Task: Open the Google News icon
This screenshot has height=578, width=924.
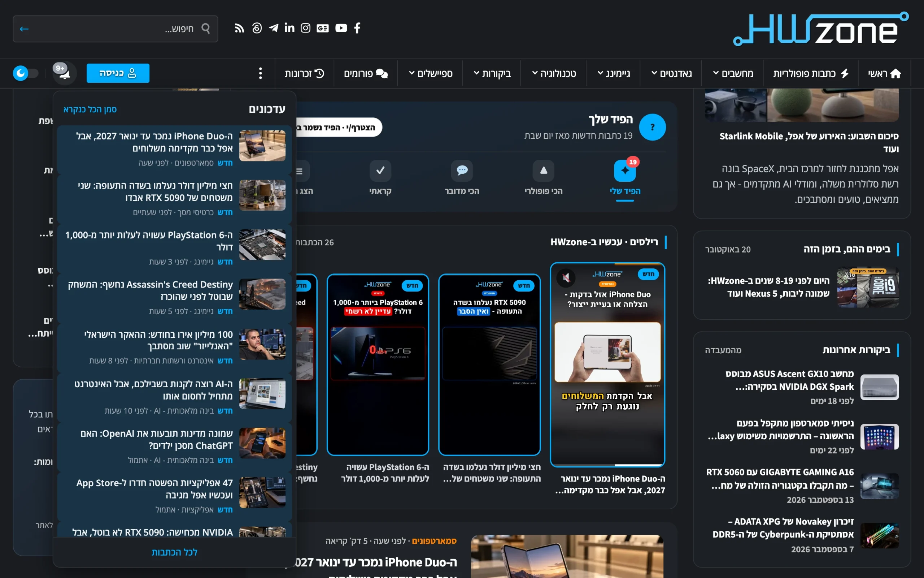Action: pos(323,28)
